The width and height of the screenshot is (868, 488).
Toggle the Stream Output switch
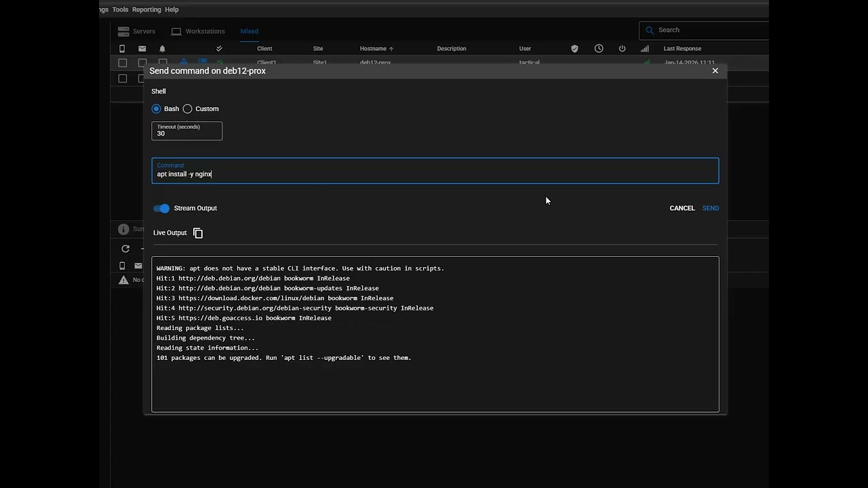[x=161, y=208]
